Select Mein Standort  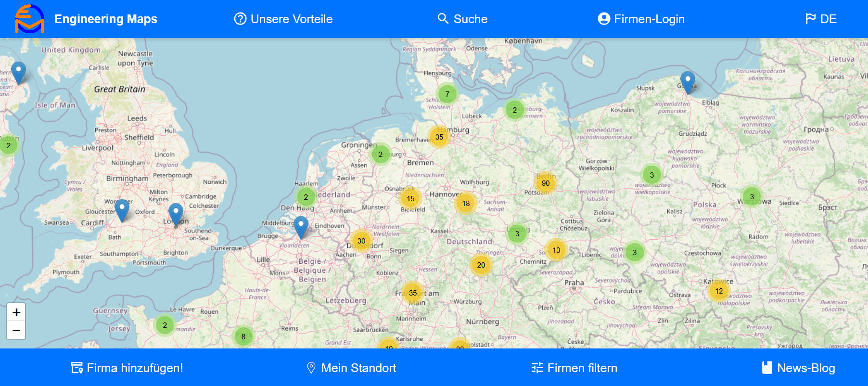point(351,368)
